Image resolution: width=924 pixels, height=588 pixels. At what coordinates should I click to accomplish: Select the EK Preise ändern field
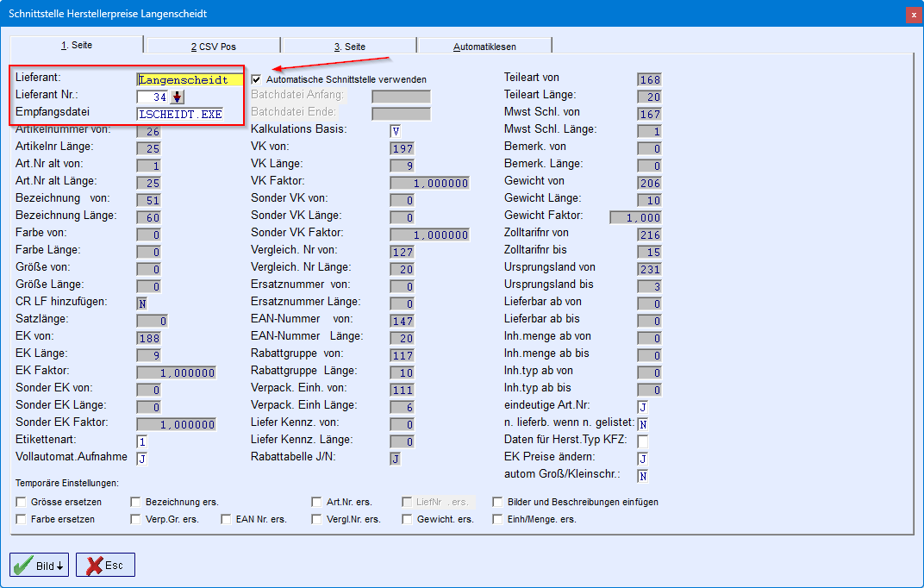[643, 459]
